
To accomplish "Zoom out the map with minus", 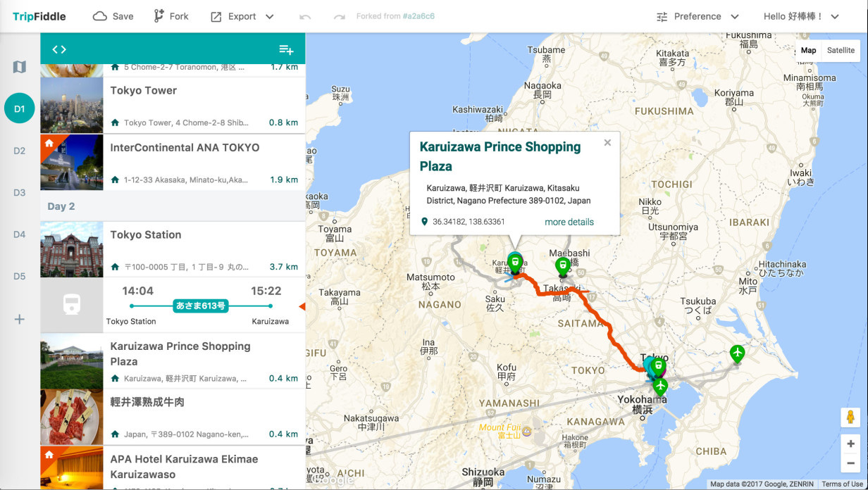I will 850,463.
